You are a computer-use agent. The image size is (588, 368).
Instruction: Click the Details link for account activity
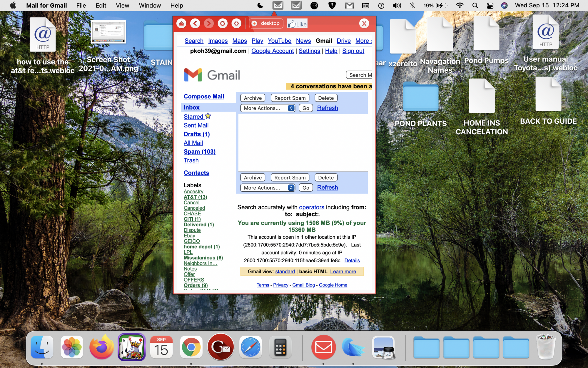pos(352,260)
